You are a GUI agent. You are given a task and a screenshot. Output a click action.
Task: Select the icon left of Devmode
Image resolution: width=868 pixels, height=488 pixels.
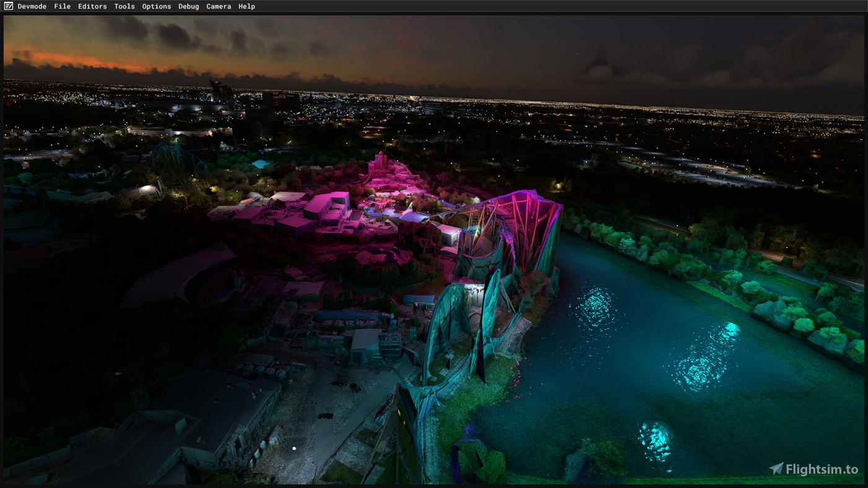tap(7, 6)
